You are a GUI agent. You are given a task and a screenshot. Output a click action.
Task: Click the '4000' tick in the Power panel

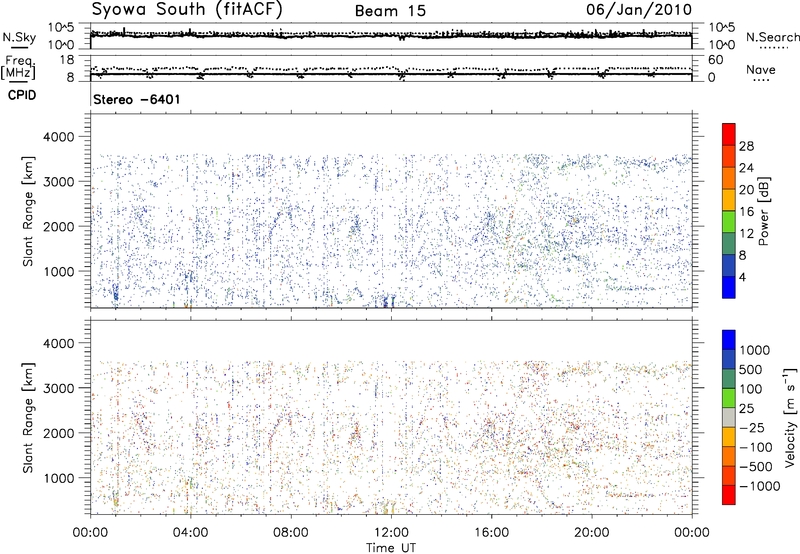pyautogui.click(x=58, y=137)
